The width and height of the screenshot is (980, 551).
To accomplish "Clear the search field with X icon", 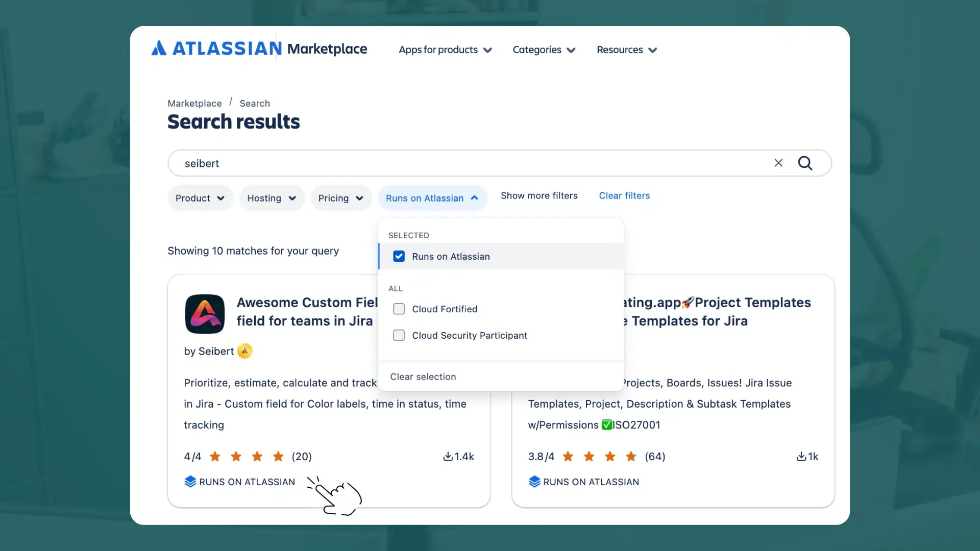I will click(x=778, y=163).
